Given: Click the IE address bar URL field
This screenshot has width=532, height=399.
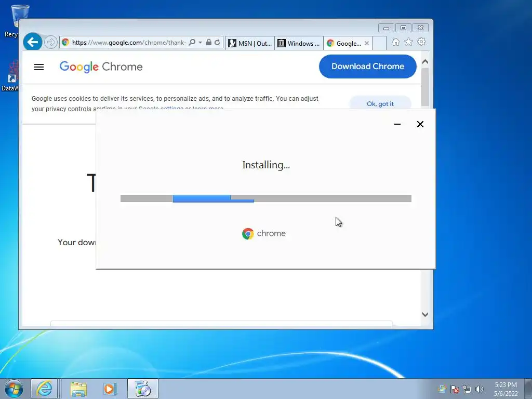Looking at the screenshot, I should coord(129,43).
